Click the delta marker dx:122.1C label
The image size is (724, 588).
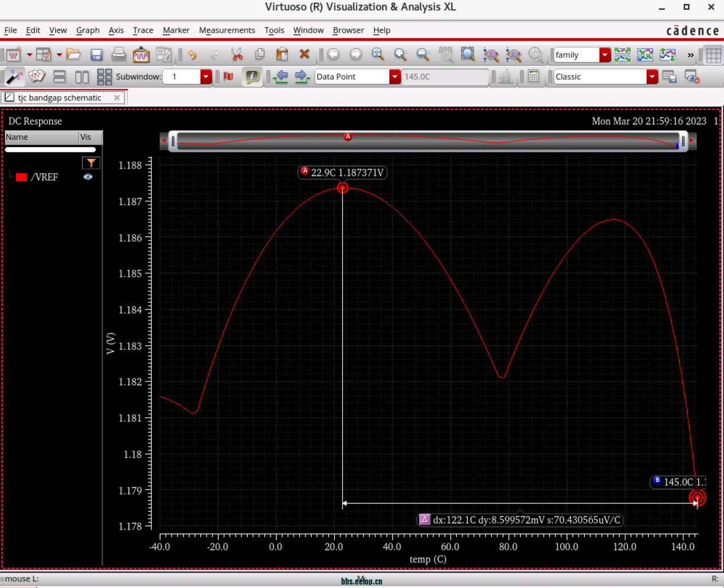[520, 520]
